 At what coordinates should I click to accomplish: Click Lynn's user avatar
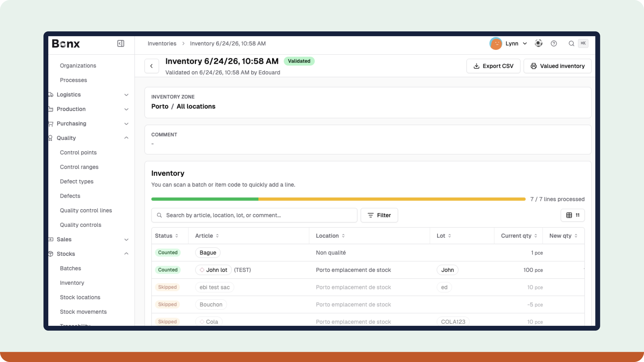click(496, 43)
